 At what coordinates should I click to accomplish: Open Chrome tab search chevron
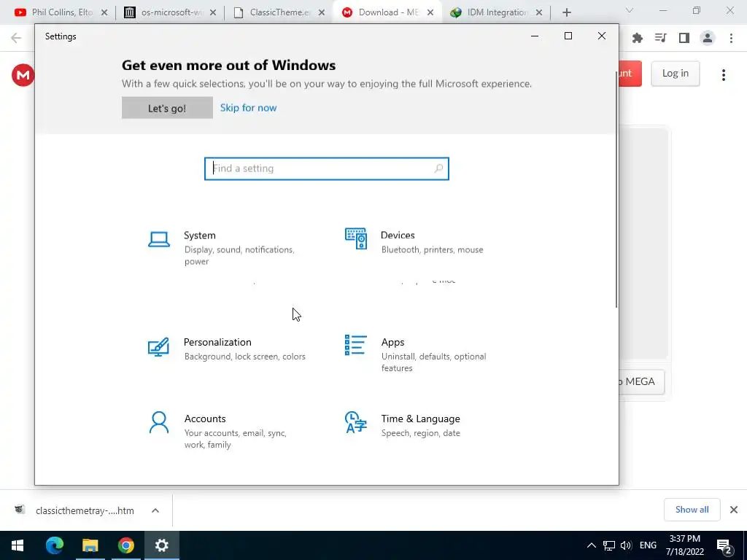pyautogui.click(x=630, y=10)
